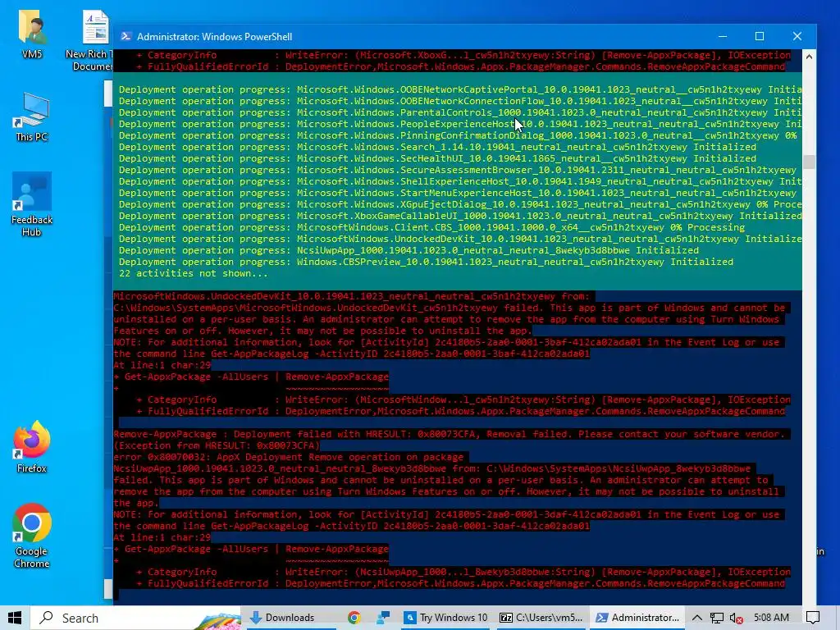This screenshot has height=630, width=840.
Task: Switch to the 7-Zip C:\Users\vm5 taskbar window
Action: click(541, 618)
